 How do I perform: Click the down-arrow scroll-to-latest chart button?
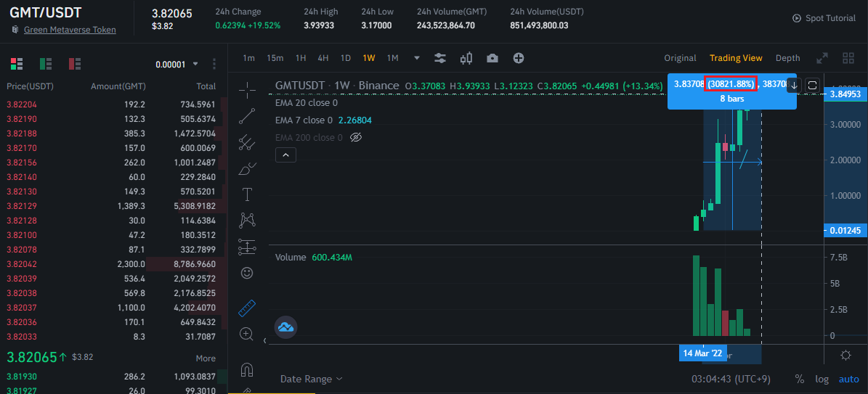794,85
